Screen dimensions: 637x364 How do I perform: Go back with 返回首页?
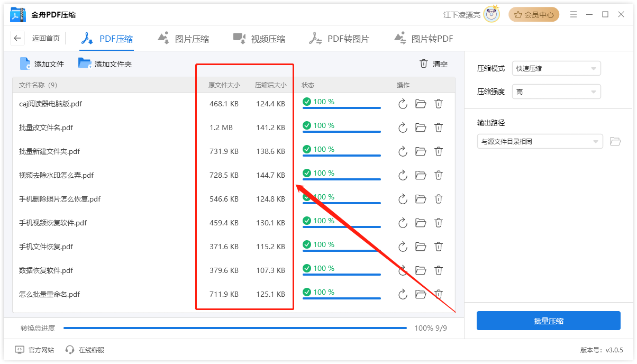pos(36,38)
